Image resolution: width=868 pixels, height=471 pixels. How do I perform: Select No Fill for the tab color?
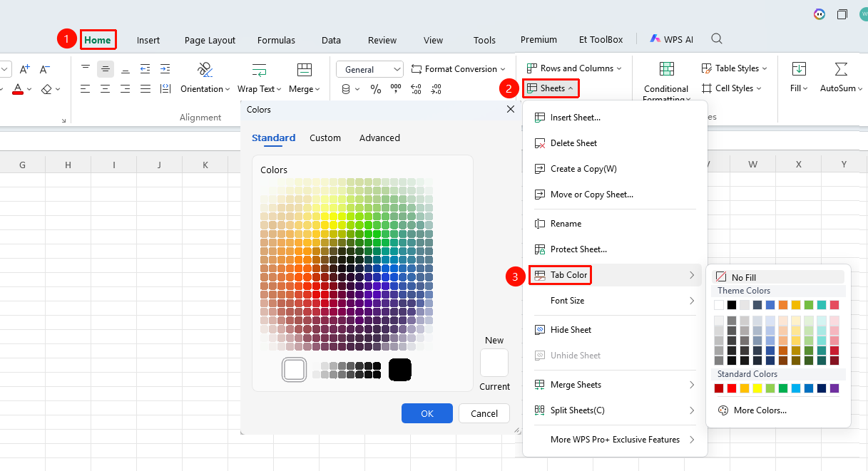(778, 277)
